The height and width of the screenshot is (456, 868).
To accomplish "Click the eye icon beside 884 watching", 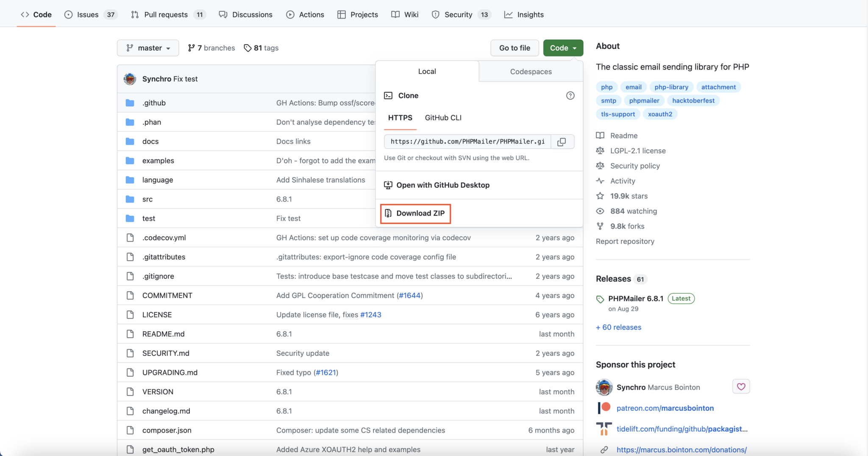I will pyautogui.click(x=601, y=211).
